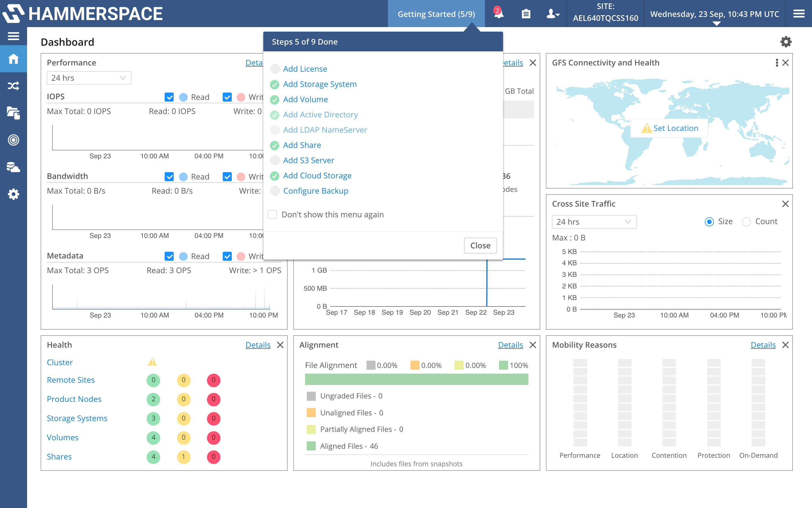This screenshot has width=812, height=508.
Task: Select Add License step
Action: click(305, 69)
